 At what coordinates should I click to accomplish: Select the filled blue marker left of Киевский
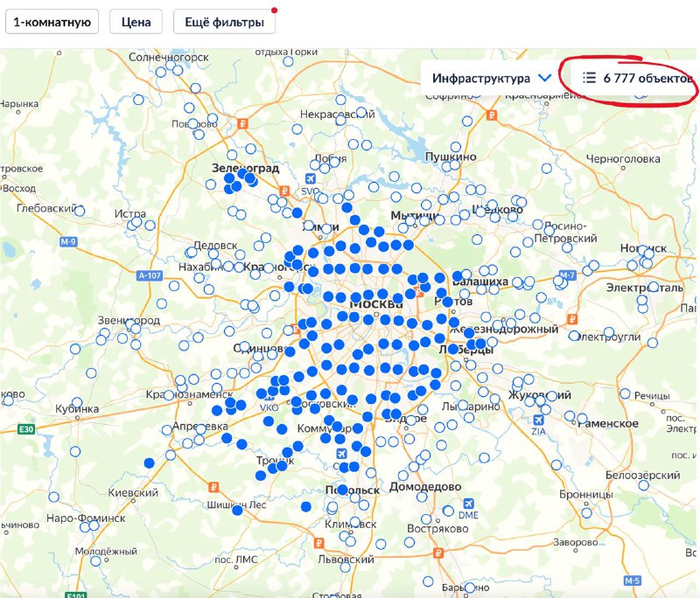[x=149, y=463]
